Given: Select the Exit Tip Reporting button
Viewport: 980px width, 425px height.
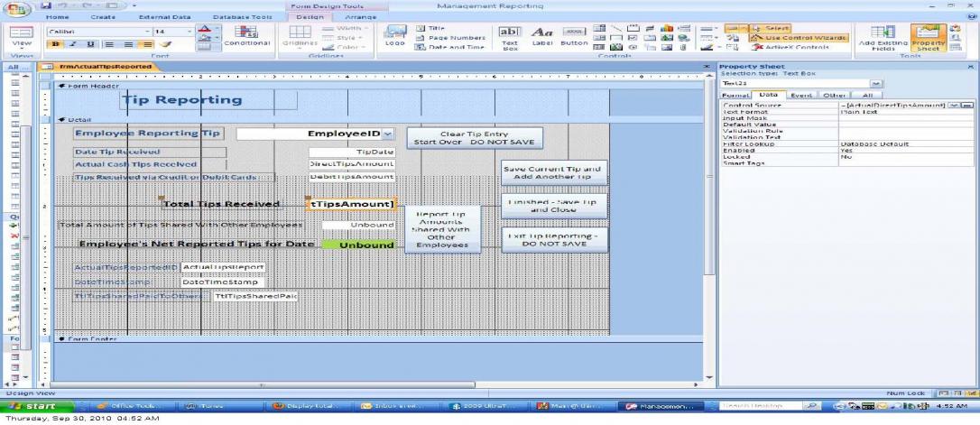Looking at the screenshot, I should click(x=554, y=240).
